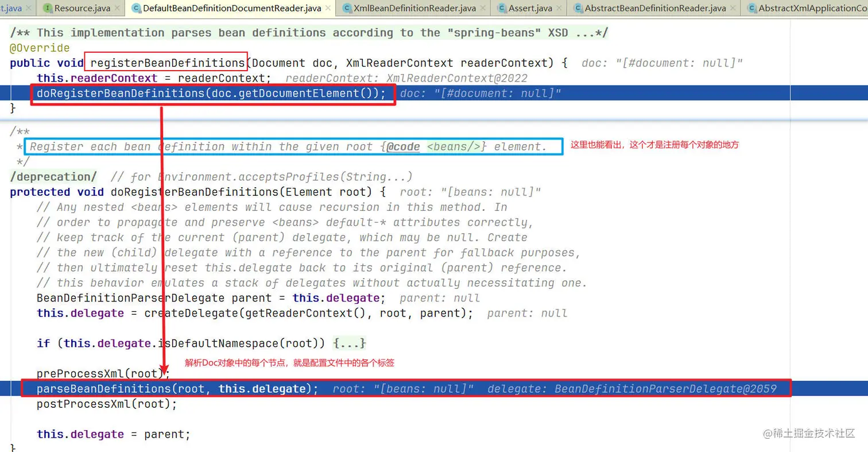Click the comment line starting 'keep track of'
This screenshot has width=868, height=452.
tap(282, 237)
